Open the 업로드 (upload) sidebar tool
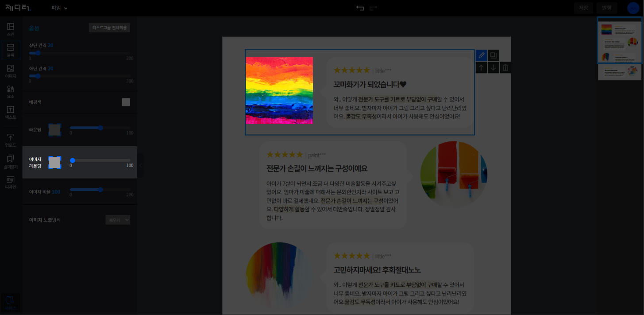 coord(11,140)
